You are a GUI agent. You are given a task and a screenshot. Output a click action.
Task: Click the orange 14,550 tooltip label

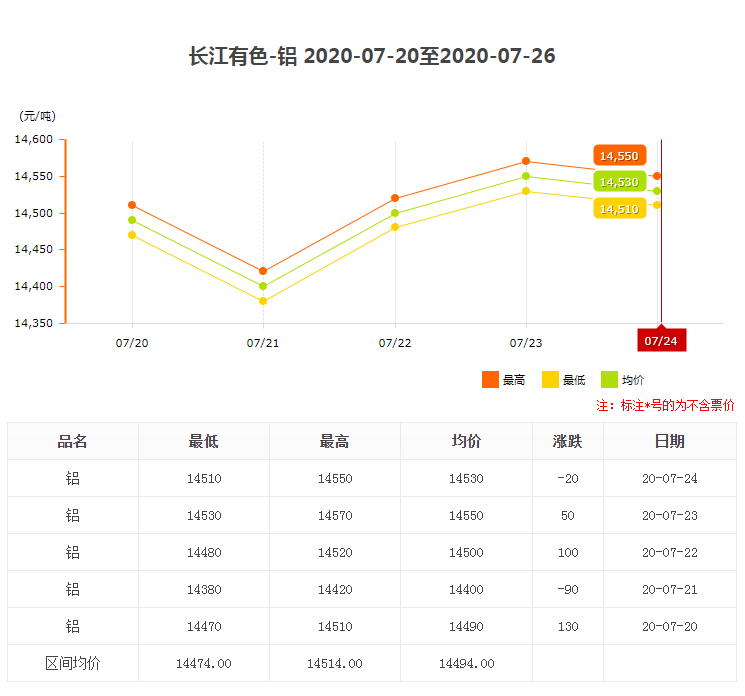[x=619, y=156]
